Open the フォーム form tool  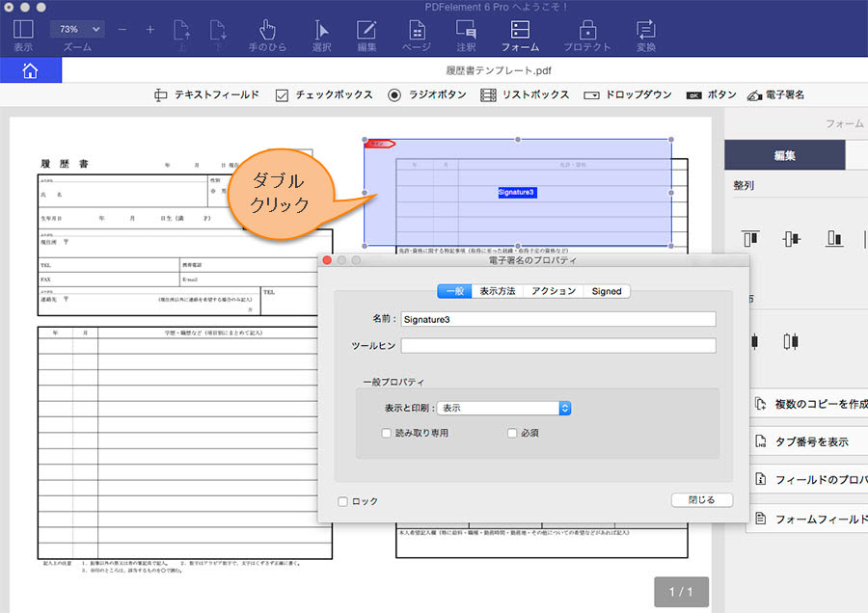coord(521,35)
